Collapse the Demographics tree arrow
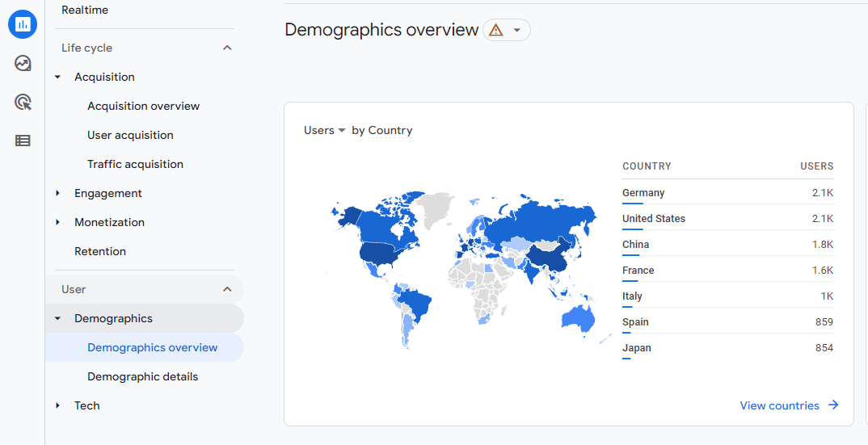868x445 pixels. click(x=58, y=319)
